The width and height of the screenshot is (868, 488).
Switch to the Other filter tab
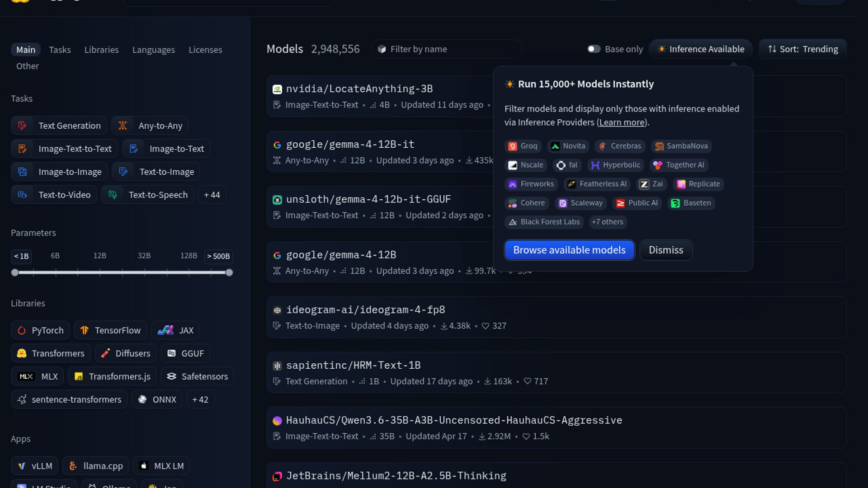pos(28,66)
